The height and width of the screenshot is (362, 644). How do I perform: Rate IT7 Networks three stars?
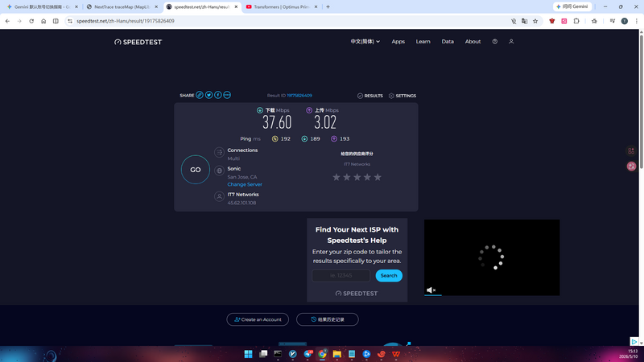357,177
